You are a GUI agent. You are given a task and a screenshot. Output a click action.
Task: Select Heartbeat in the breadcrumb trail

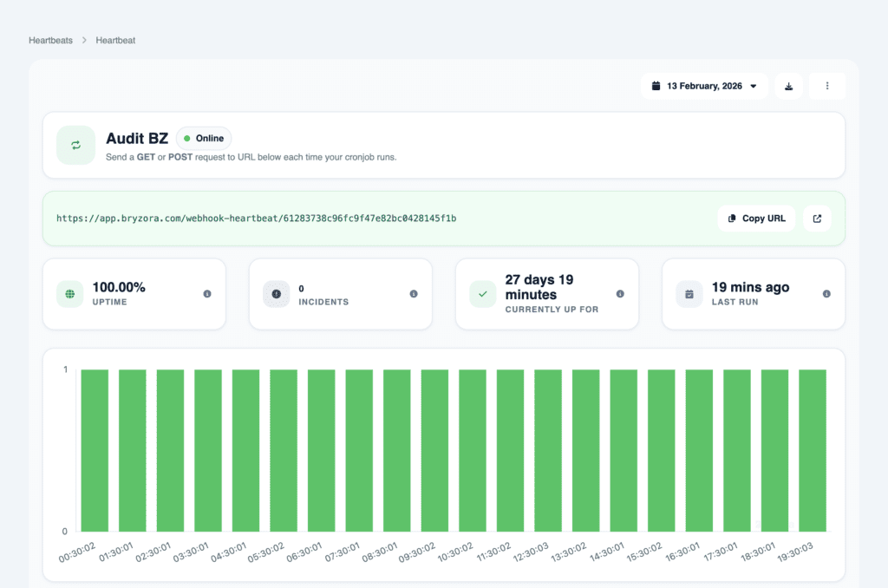(114, 40)
